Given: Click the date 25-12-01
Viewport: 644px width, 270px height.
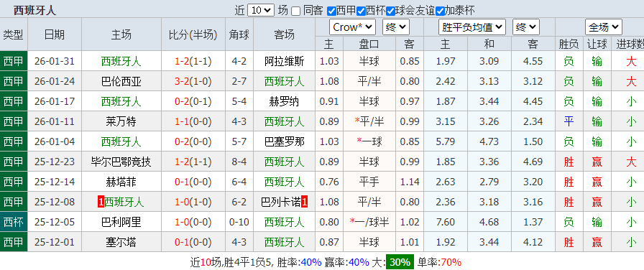Looking at the screenshot, I should (55, 242).
